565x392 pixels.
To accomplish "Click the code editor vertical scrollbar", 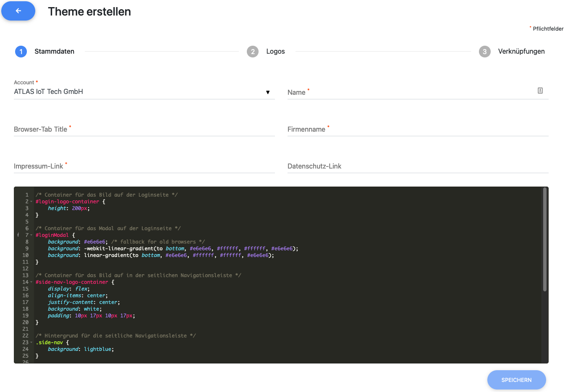I will [544, 239].
